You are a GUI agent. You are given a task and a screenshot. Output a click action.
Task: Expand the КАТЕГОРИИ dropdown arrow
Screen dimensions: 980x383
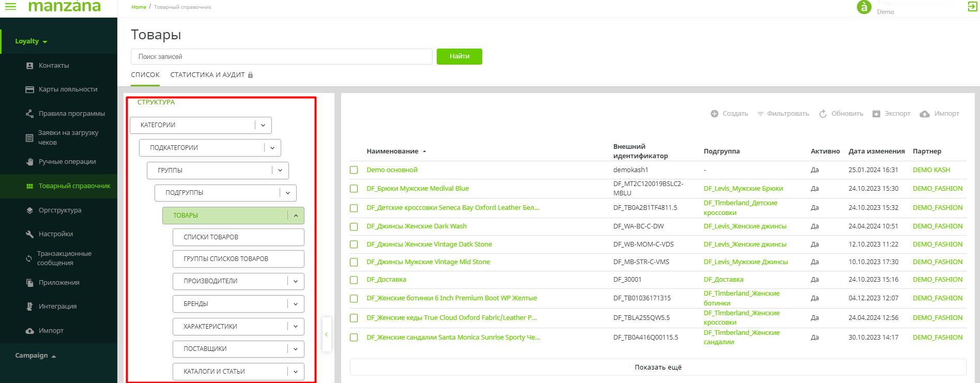[x=263, y=125]
